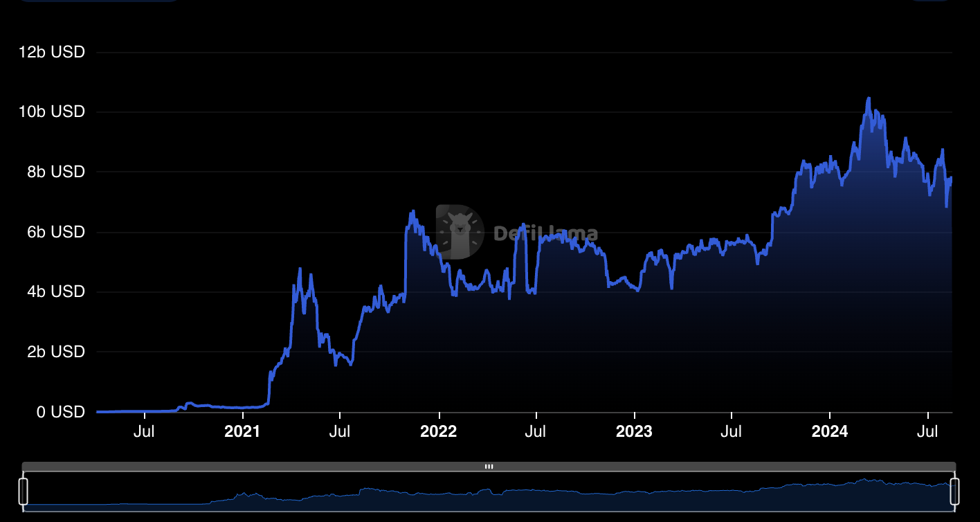The height and width of the screenshot is (522, 980).
Task: Select the 2023 label on x-axis
Action: click(634, 432)
